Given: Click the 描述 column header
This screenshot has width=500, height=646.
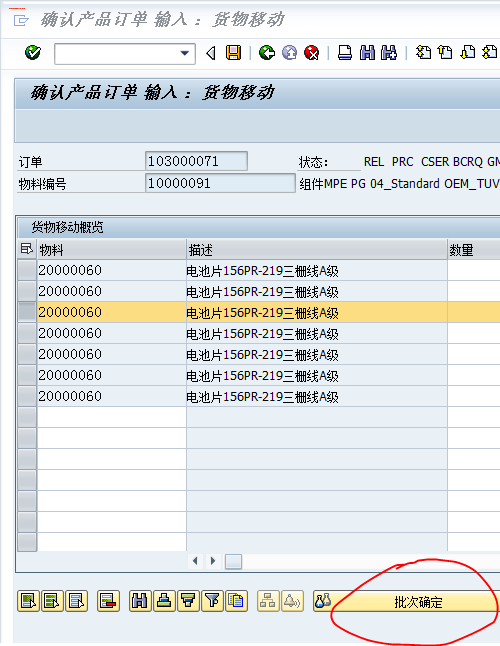Looking at the screenshot, I should (x=316, y=250).
